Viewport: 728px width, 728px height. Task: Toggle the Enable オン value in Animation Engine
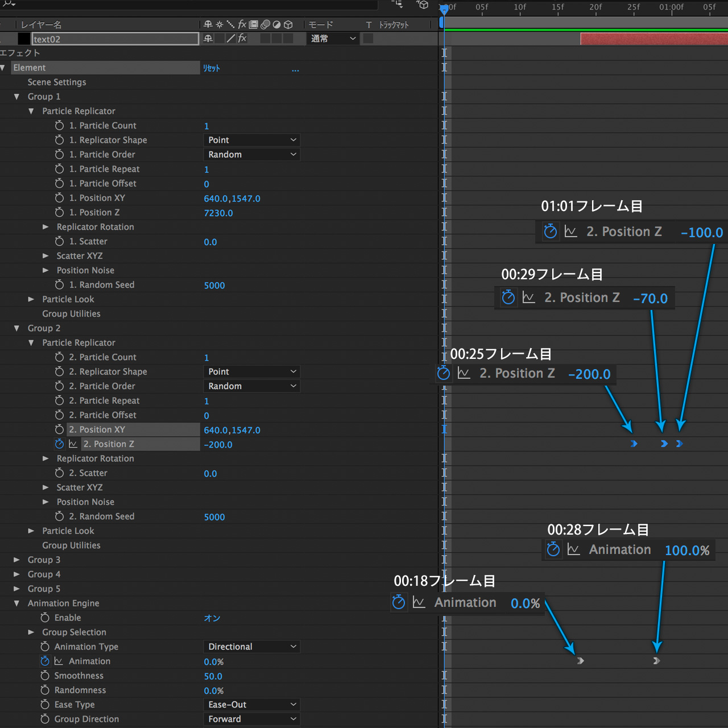tap(212, 618)
